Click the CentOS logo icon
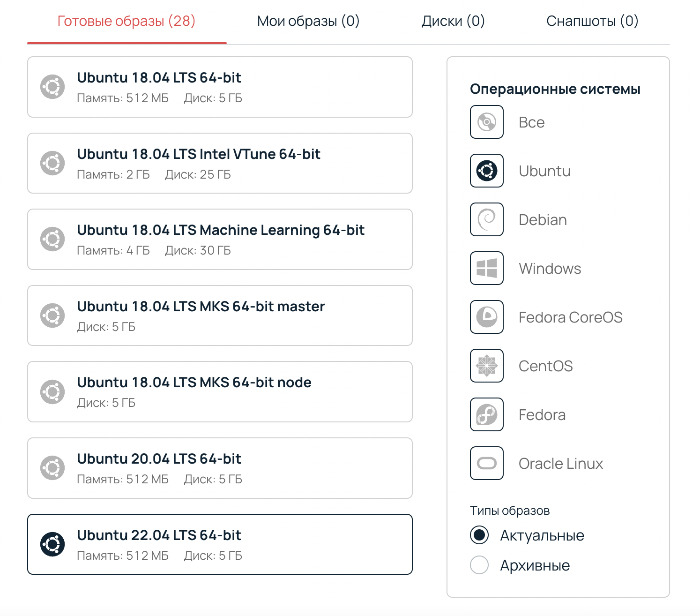700x616 pixels. tap(487, 366)
